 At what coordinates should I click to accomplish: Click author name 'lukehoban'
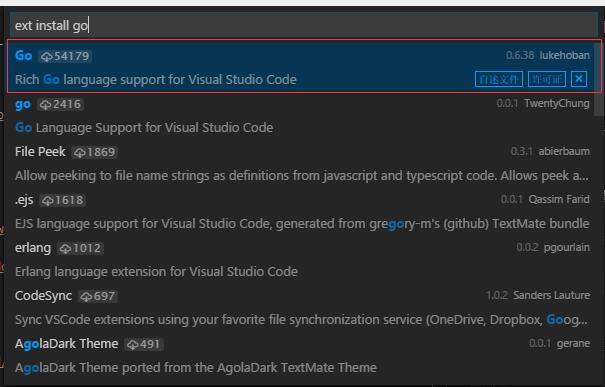pos(564,55)
